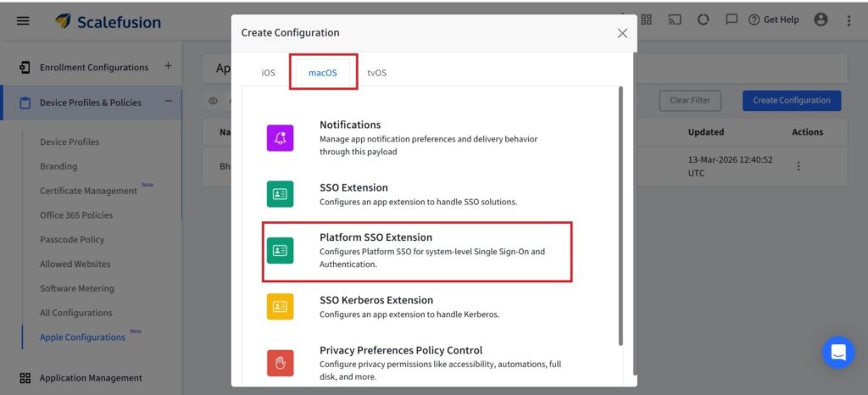Click the red Privacy Preferences icon
Image resolution: width=868 pixels, height=395 pixels.
[280, 363]
